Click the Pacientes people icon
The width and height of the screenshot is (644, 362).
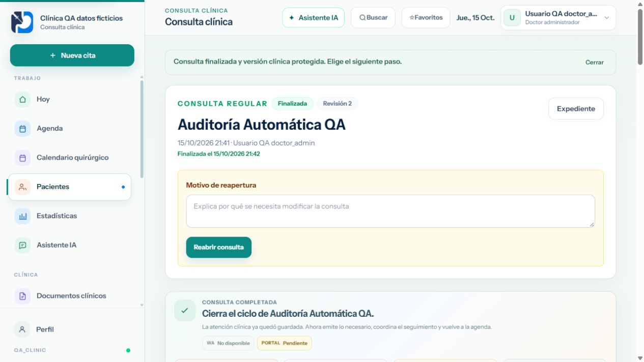click(22, 187)
